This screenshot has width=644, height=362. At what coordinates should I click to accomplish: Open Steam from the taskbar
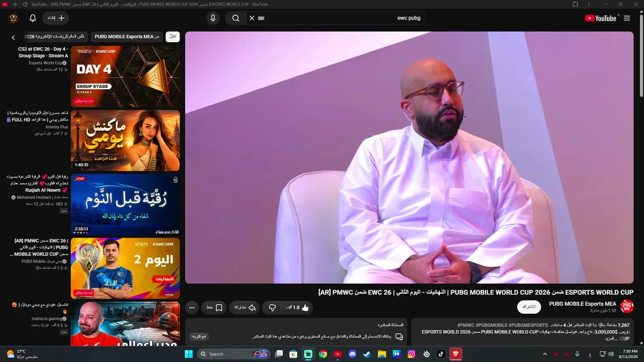(367, 354)
